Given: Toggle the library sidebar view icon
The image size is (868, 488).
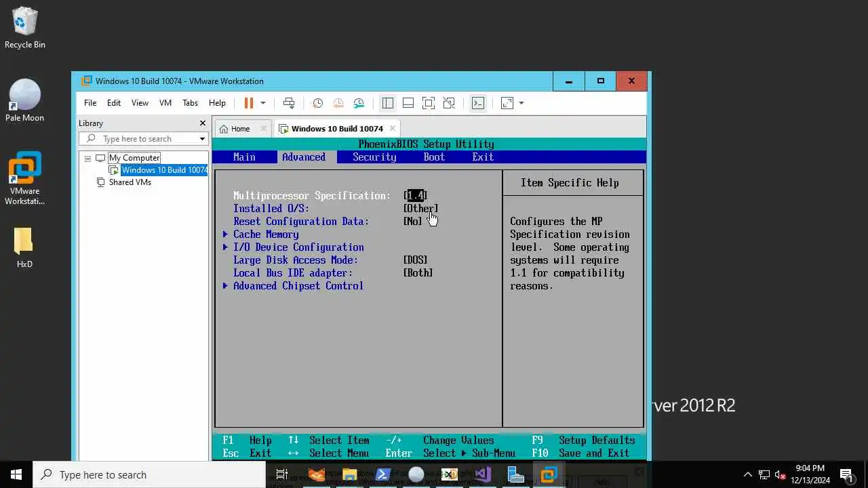Looking at the screenshot, I should point(388,103).
